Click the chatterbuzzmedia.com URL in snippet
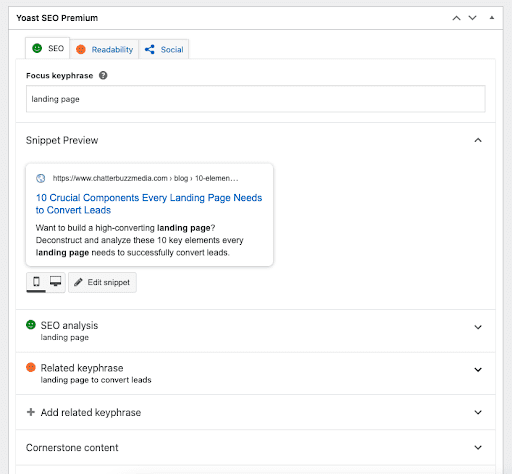512x474 pixels. [x=145, y=178]
